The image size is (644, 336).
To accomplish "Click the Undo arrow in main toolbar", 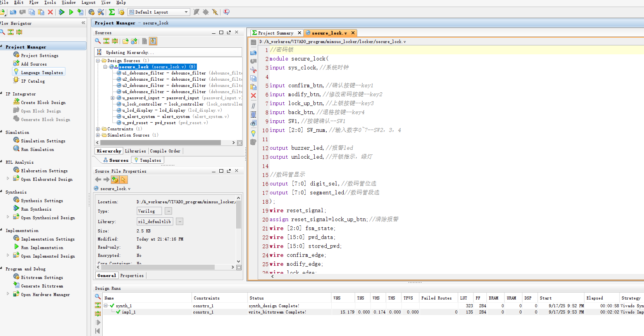I will tap(13, 12).
